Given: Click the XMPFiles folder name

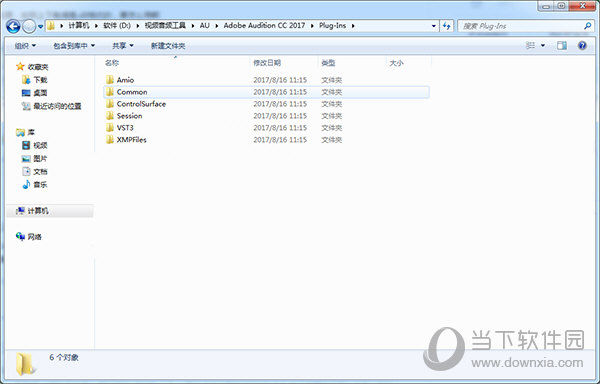Looking at the screenshot, I should click(x=132, y=140).
